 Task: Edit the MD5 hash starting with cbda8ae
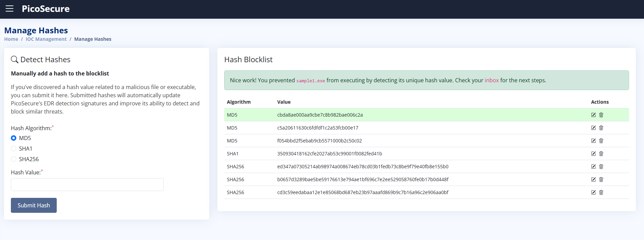(593, 115)
